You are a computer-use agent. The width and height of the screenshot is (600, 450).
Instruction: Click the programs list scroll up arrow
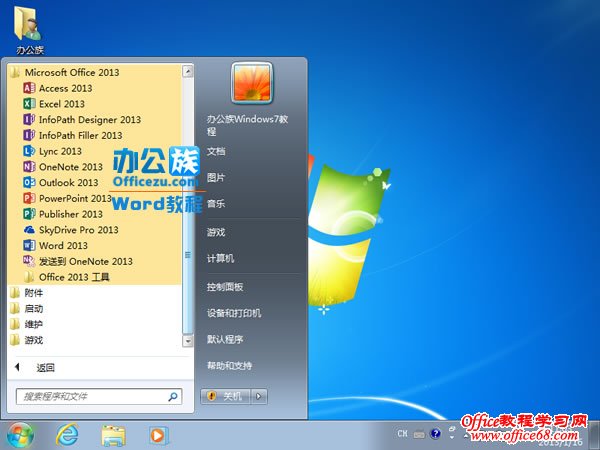click(188, 71)
